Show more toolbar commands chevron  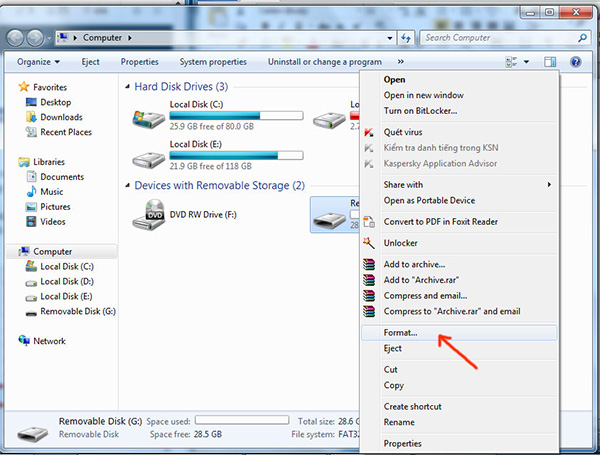[400, 62]
